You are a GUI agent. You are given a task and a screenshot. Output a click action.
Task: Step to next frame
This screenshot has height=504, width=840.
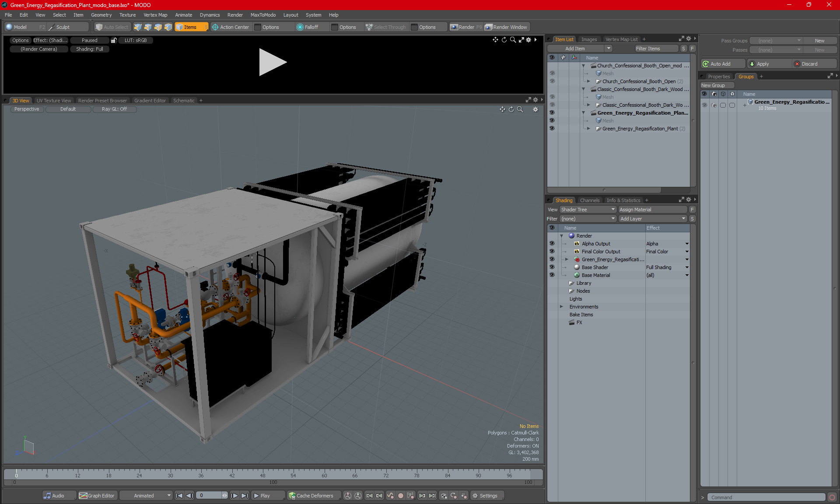tap(234, 496)
